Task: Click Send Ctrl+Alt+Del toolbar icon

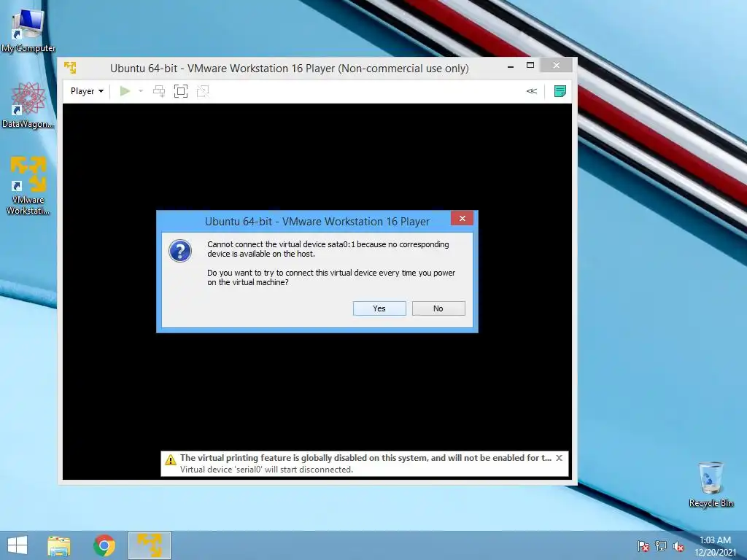Action: pyautogui.click(x=158, y=91)
